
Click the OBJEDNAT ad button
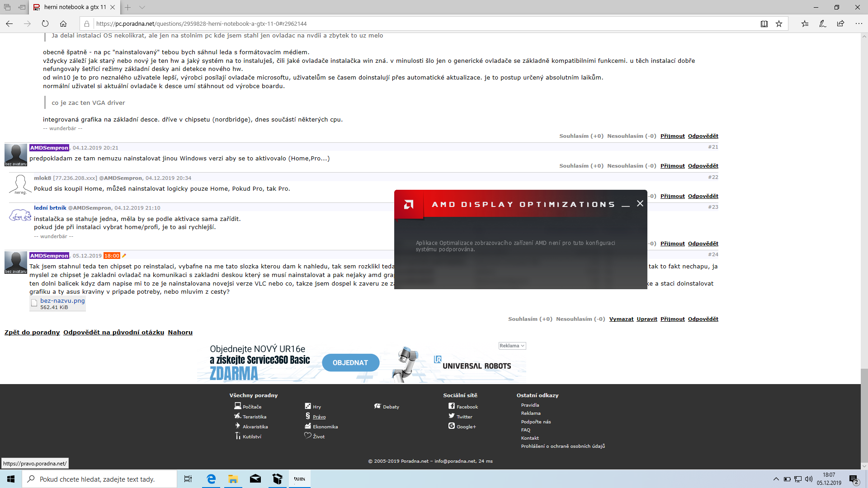pyautogui.click(x=350, y=363)
